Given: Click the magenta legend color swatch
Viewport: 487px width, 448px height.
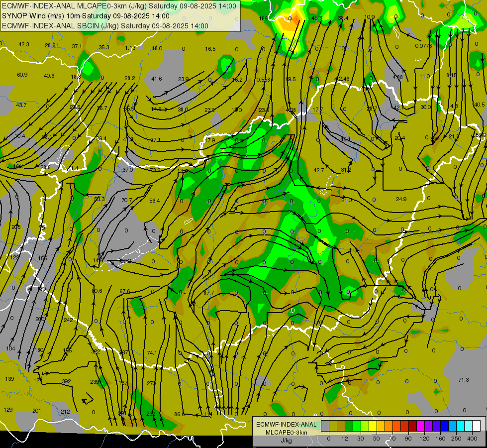Looking at the screenshot, I should 420,426.
